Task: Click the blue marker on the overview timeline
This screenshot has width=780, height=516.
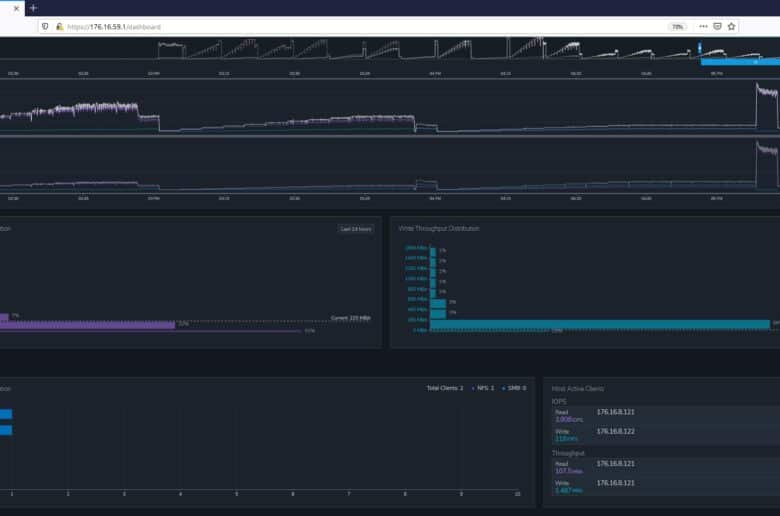Action: click(x=700, y=48)
